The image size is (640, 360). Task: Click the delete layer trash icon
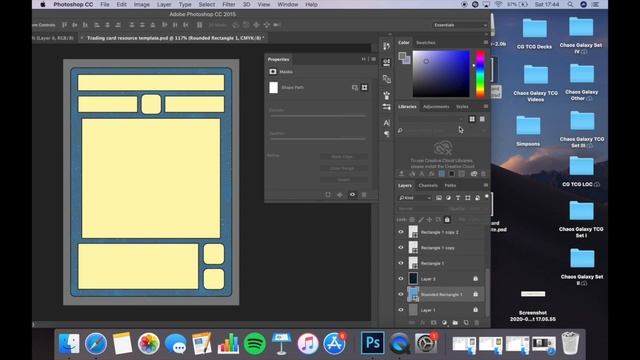click(x=477, y=323)
